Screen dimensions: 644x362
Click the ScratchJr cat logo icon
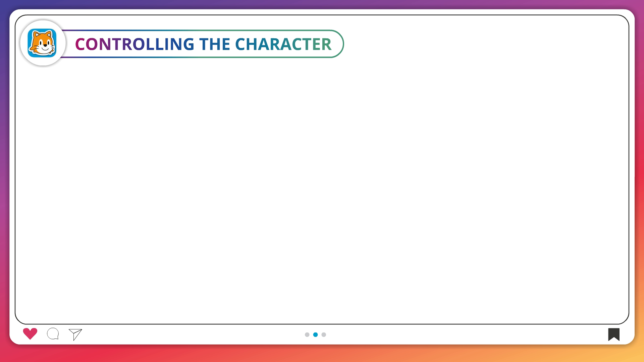[42, 43]
